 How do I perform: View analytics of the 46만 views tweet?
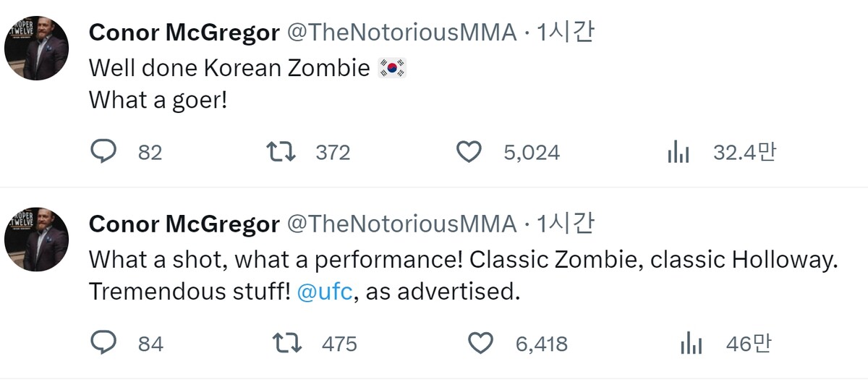pos(692,344)
